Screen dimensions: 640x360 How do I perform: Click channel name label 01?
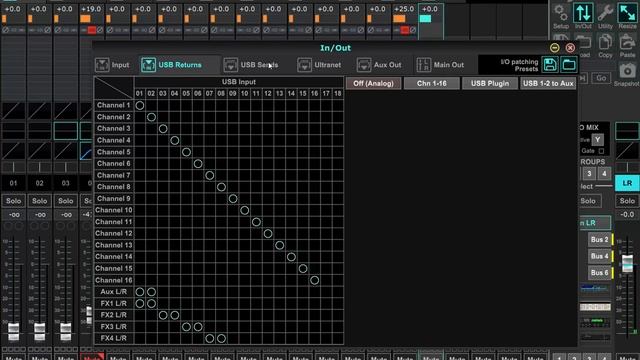13,183
